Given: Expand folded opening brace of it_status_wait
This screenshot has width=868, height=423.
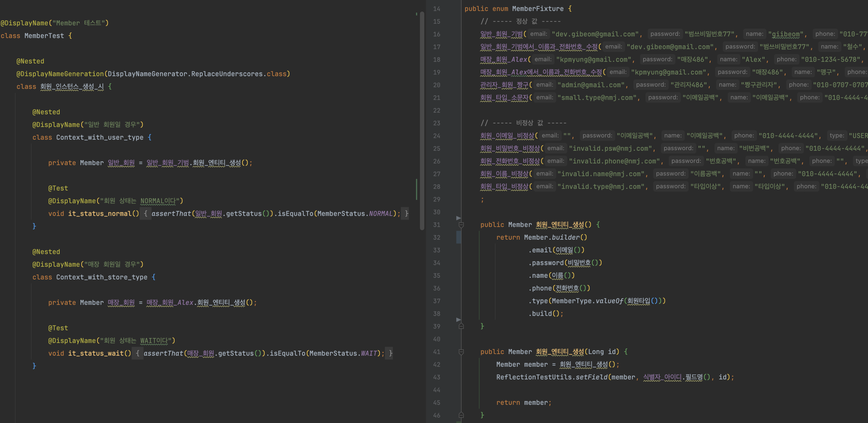Looking at the screenshot, I should [x=137, y=353].
